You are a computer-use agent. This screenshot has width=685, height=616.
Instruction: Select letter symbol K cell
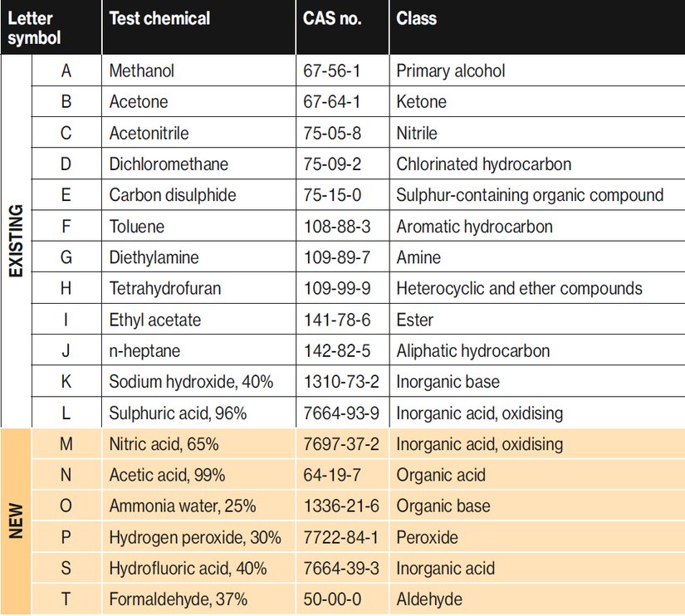coord(66,382)
